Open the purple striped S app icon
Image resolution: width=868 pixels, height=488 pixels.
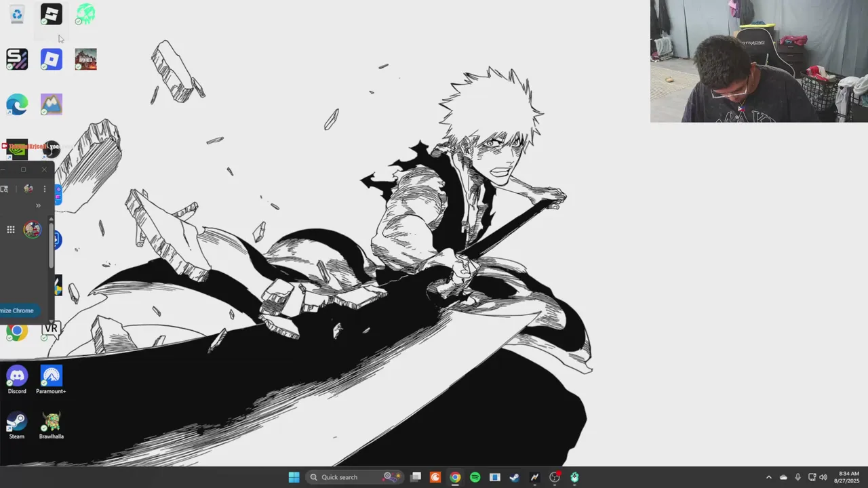(x=17, y=59)
